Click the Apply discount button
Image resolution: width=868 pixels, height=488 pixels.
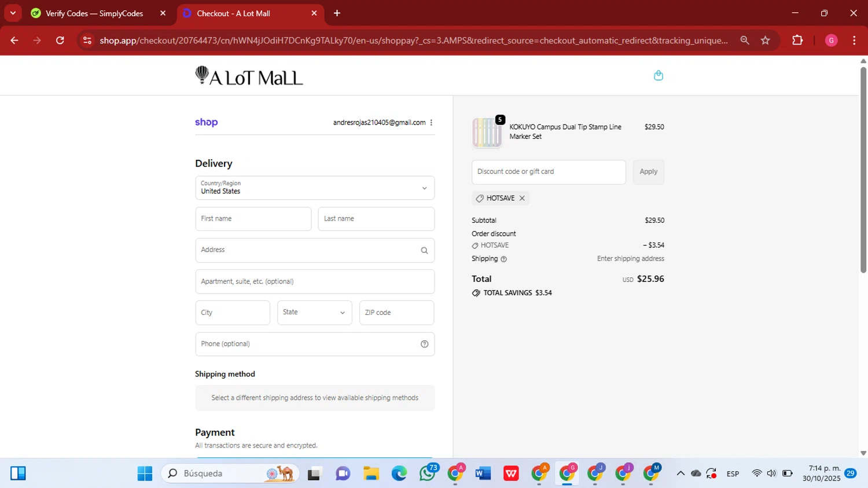click(x=648, y=172)
